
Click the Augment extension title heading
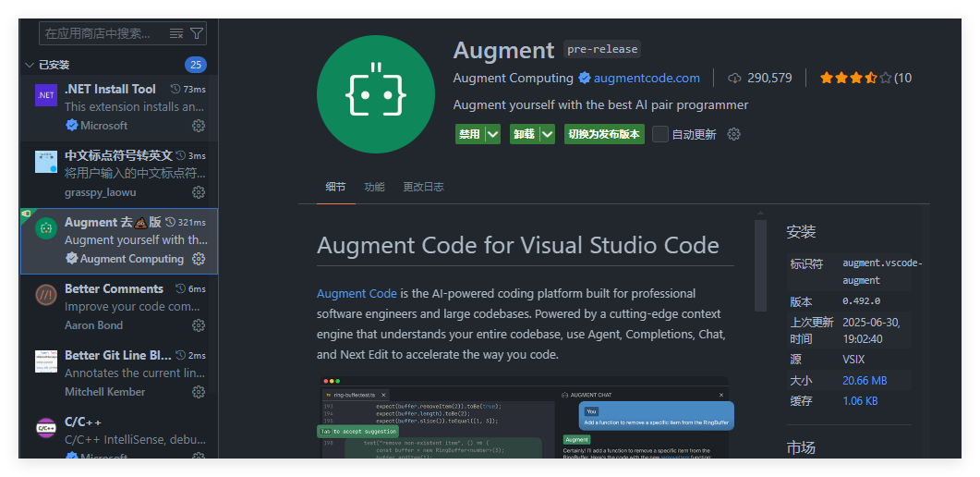(503, 50)
